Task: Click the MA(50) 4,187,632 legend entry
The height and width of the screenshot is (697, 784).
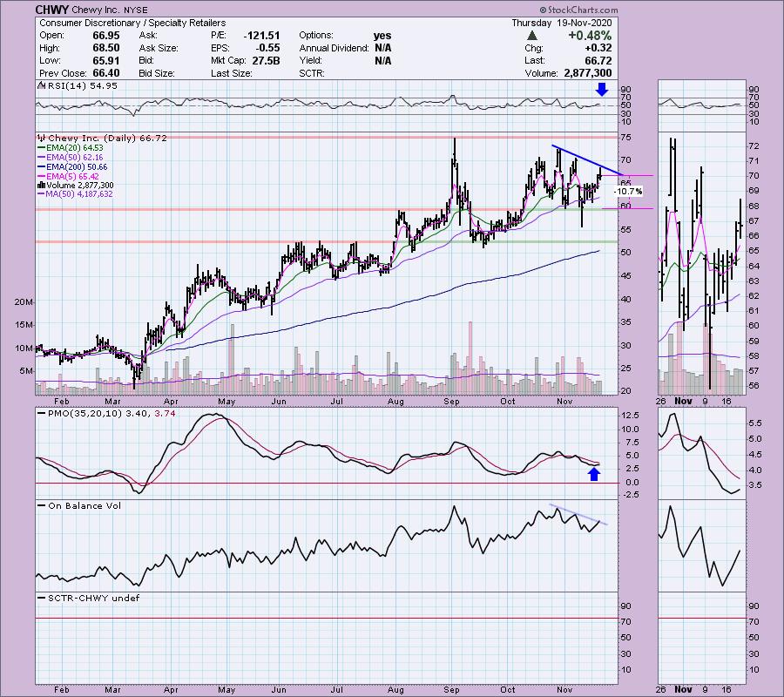Action: [76, 194]
